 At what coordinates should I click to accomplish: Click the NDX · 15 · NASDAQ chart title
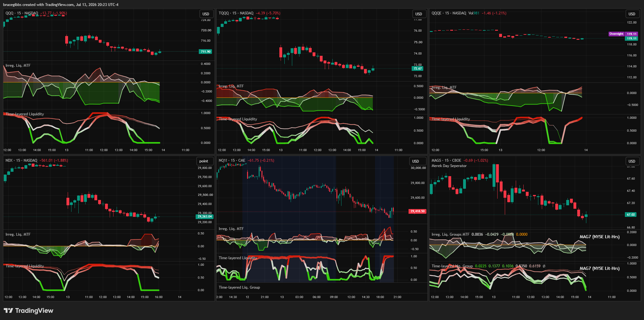tap(21, 160)
